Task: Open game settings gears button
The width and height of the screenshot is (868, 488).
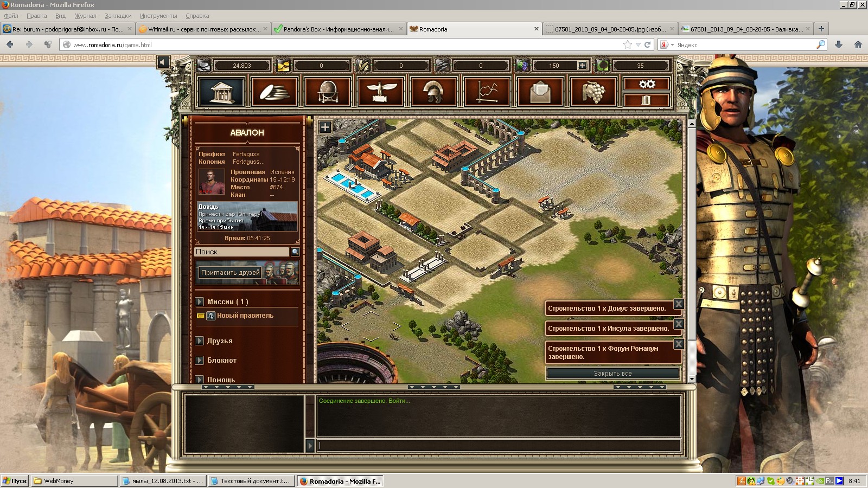Action: click(x=647, y=84)
